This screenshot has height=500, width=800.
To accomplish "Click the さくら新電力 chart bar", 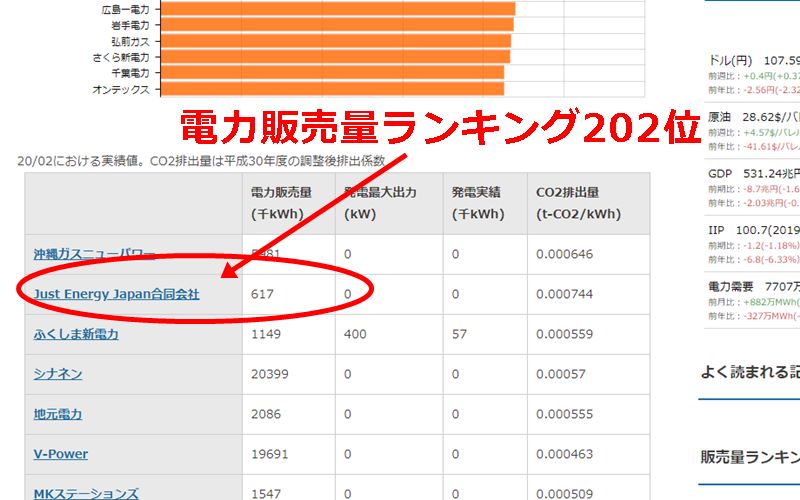I will pos(335,57).
